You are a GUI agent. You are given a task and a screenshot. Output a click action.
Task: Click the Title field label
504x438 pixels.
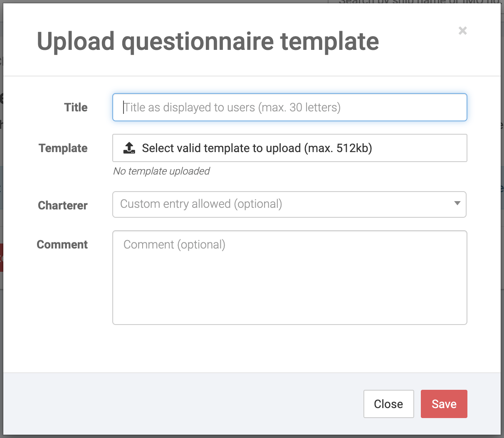pos(76,107)
